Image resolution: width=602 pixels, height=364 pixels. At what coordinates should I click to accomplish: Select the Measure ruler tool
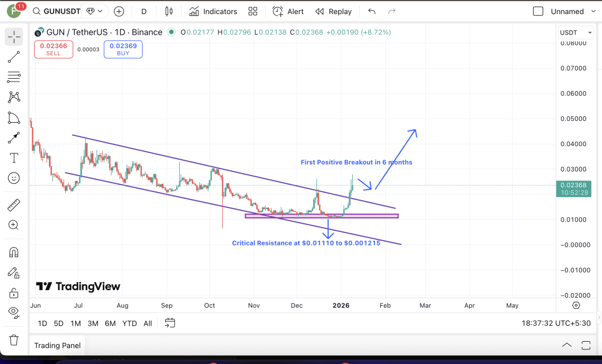click(x=14, y=204)
